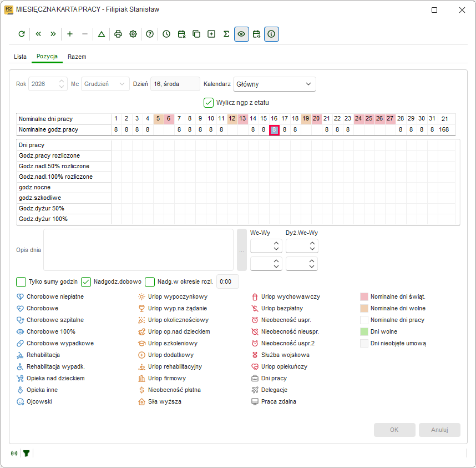Go to next record with double-right arrows
This screenshot has height=468, width=476.
click(53, 34)
